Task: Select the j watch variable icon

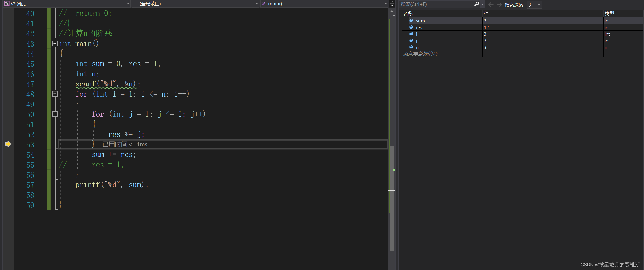Action: (x=411, y=40)
